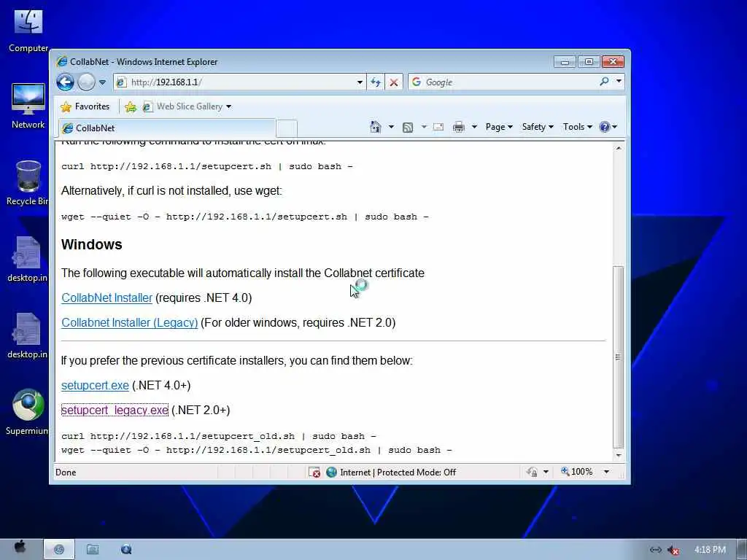This screenshot has height=560, width=747.
Task: Click the Read Mail envelope icon
Action: (x=438, y=127)
